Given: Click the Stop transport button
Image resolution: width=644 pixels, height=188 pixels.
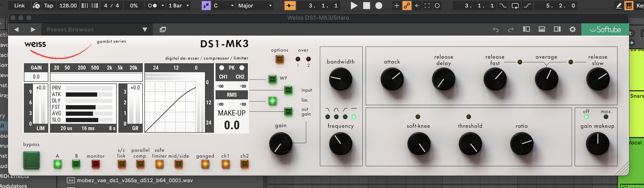Looking at the screenshot, I should (x=366, y=6).
